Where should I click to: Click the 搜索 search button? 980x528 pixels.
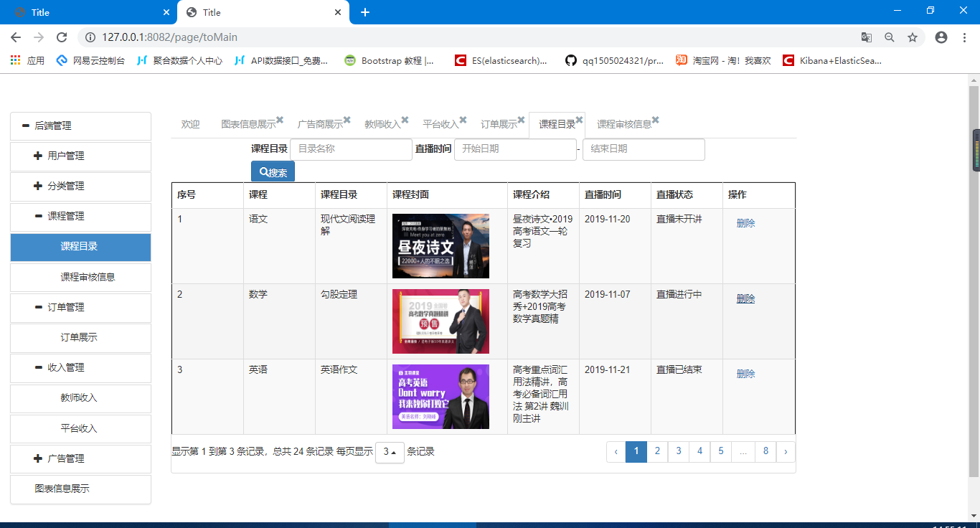click(273, 172)
